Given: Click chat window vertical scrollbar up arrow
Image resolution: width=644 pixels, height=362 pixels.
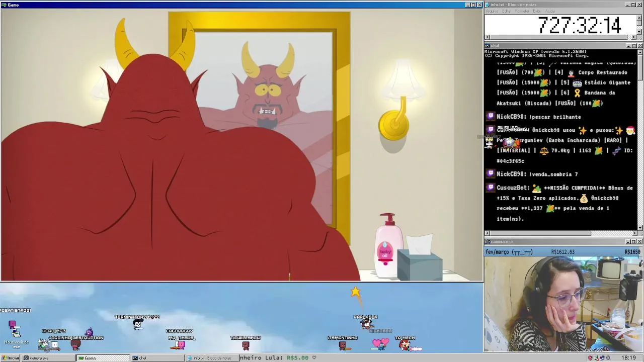Looking at the screenshot, I should (x=639, y=52).
